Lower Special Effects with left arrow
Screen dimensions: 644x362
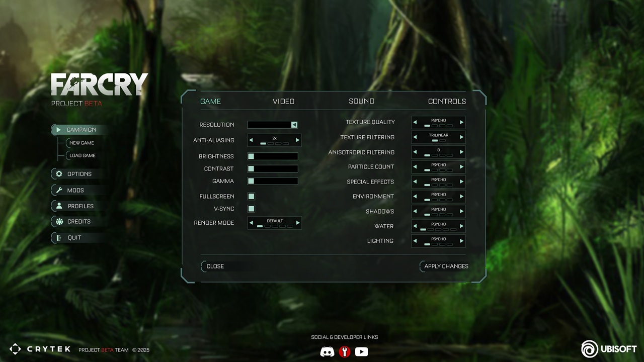coord(415,182)
